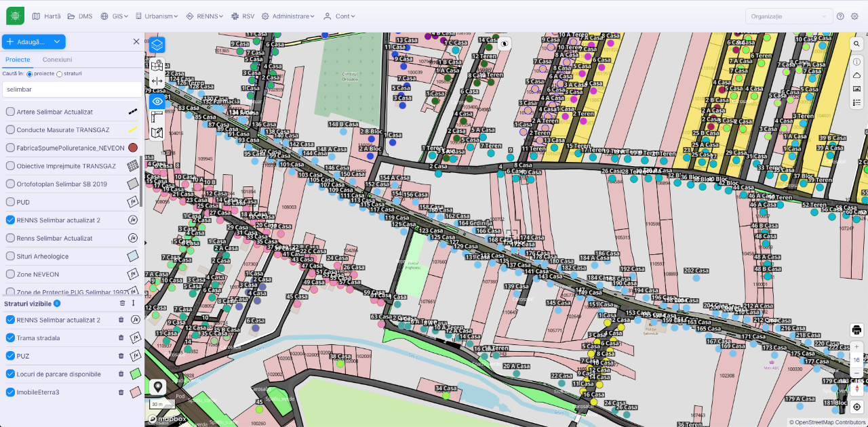Viewport: 868px width, 427px height.
Task: Click the search field containing 'selimbar'
Action: 71,89
